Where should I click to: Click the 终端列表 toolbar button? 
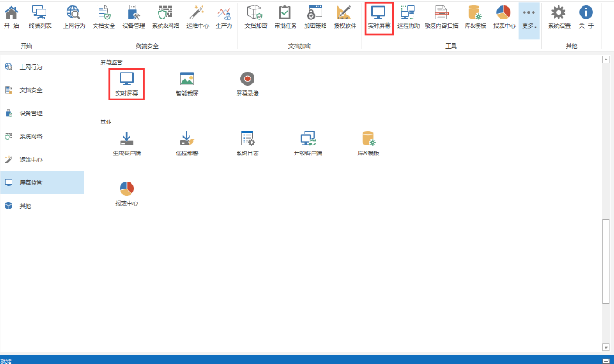coord(39,17)
